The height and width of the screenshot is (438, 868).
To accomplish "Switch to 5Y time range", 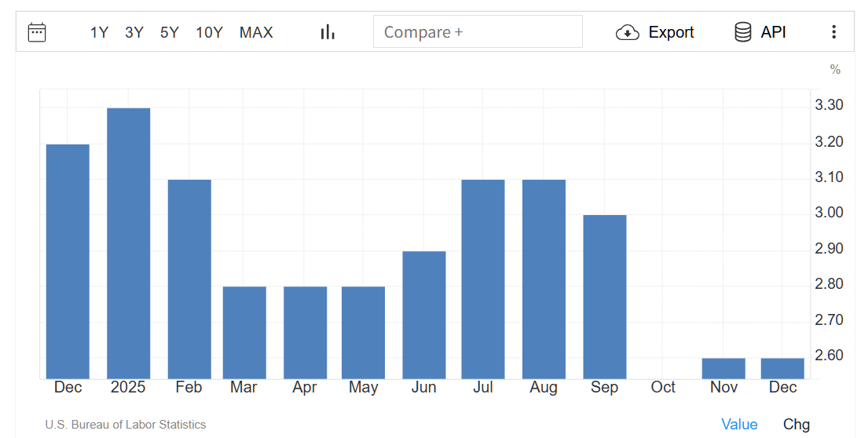I will (170, 32).
